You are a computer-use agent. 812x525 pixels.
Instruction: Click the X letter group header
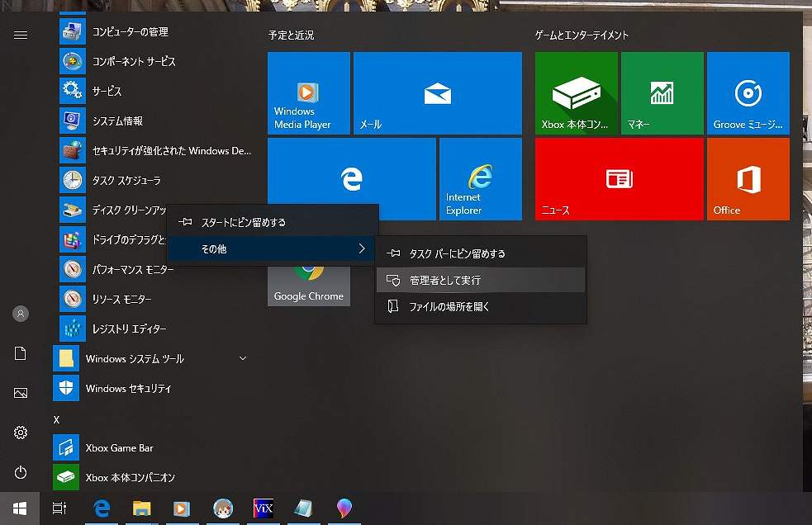pyautogui.click(x=56, y=420)
